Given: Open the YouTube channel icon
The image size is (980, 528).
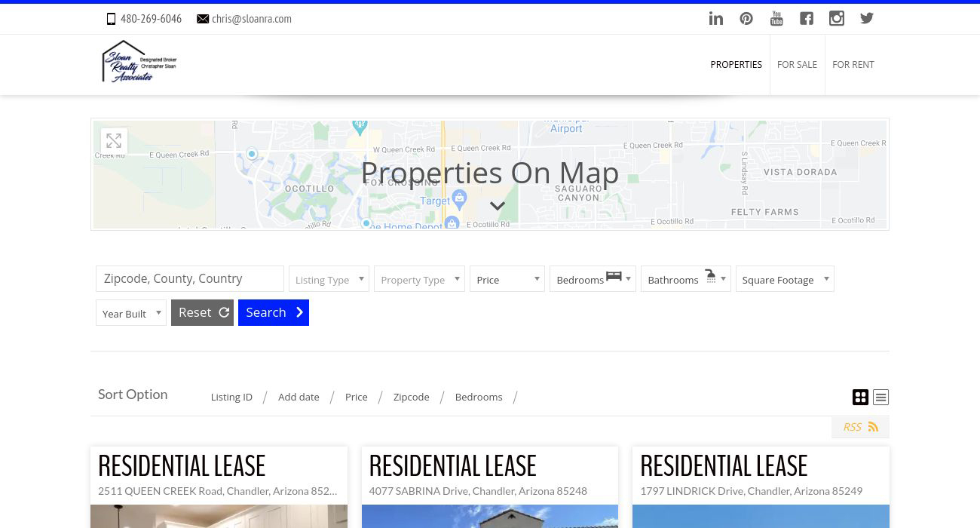Looking at the screenshot, I should click(776, 18).
